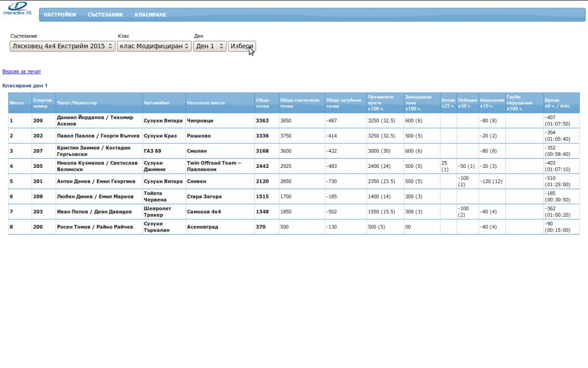Click total points value 3363
588x368 pixels.
(x=262, y=121)
